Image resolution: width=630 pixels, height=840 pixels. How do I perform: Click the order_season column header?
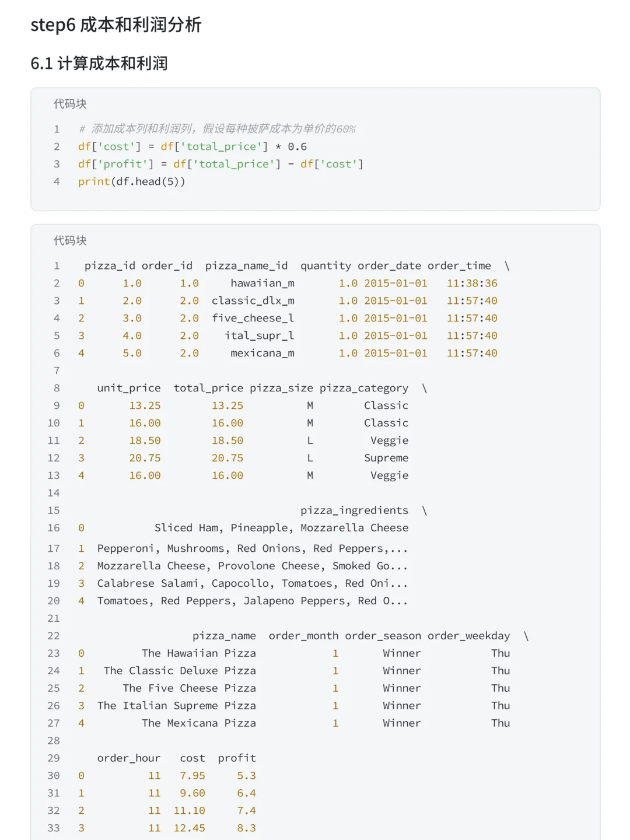pos(383,636)
